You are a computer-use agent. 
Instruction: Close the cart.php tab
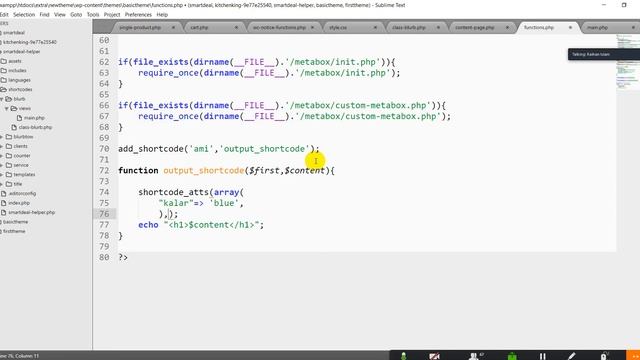(236, 28)
